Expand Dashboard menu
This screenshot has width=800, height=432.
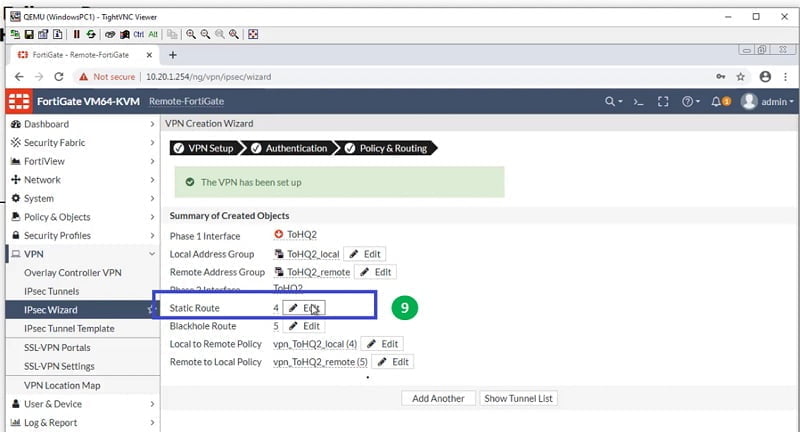click(x=83, y=124)
